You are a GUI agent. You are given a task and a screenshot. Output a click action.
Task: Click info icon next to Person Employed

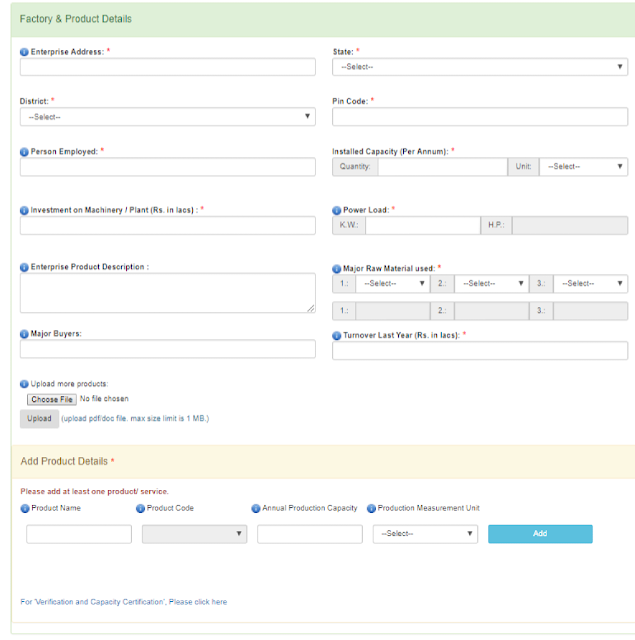(24, 152)
